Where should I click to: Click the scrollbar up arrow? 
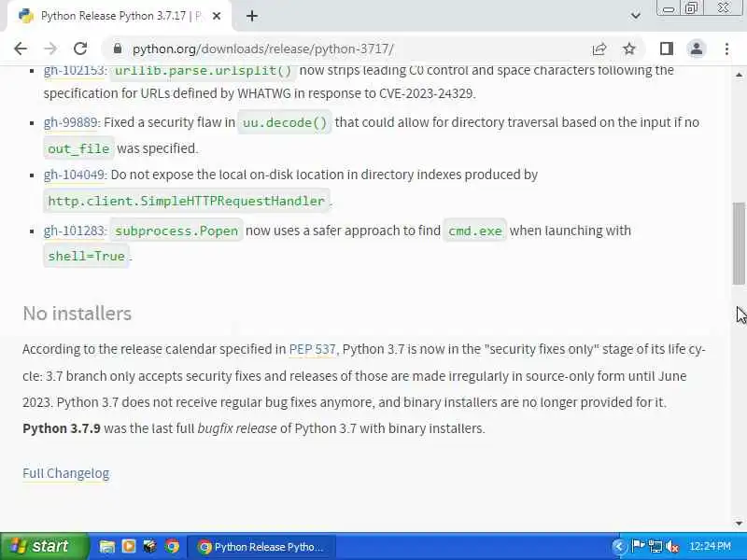pos(739,75)
